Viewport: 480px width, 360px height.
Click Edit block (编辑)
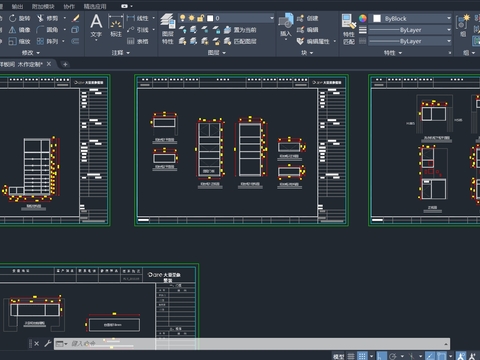click(x=307, y=30)
